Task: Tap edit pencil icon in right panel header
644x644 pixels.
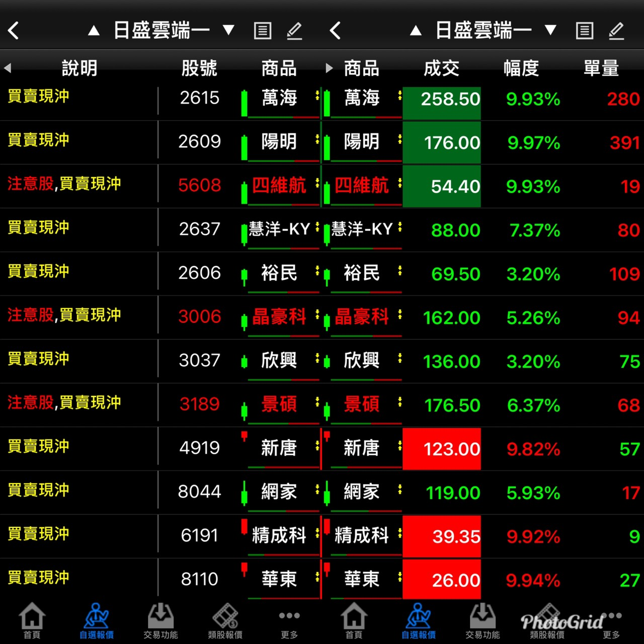Action: pos(616,31)
